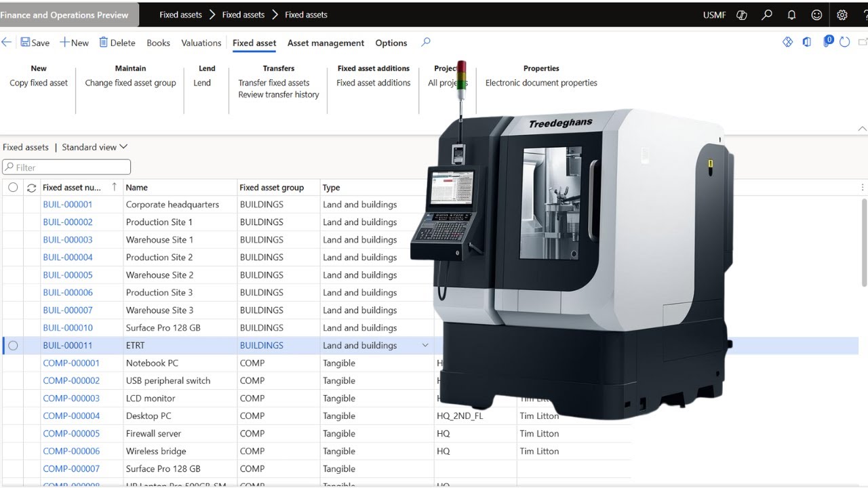Click the Open in Office icon

click(x=807, y=42)
